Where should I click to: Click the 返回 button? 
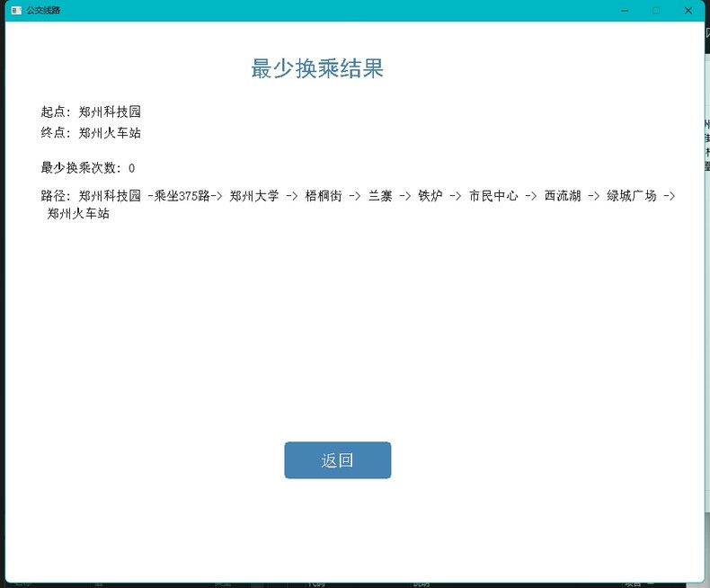[x=337, y=459]
